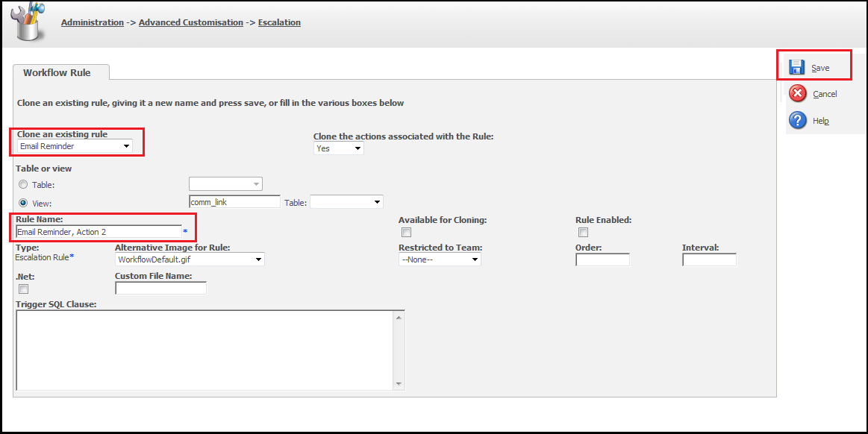Image resolution: width=868 pixels, height=434 pixels.
Task: Click the Save floppy disk icon
Action: point(796,67)
